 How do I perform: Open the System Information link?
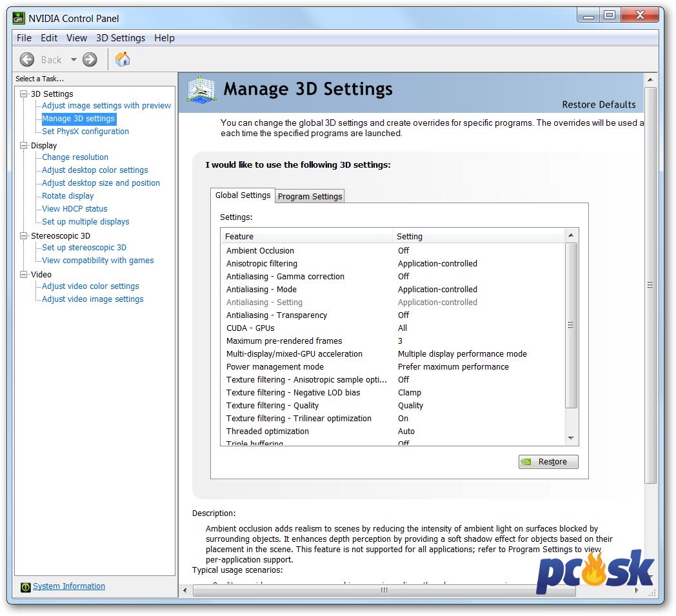tap(69, 586)
